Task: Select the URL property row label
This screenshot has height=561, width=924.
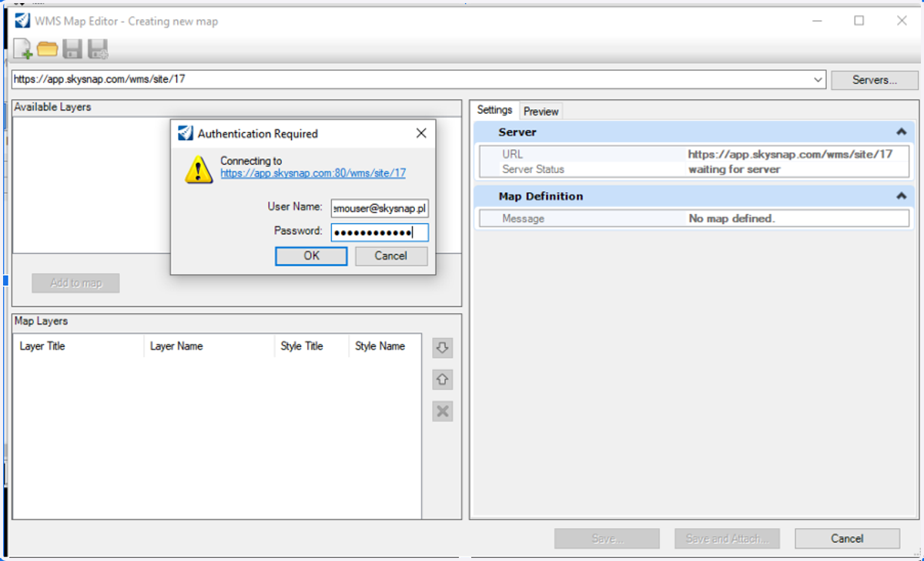Action: [x=512, y=154]
